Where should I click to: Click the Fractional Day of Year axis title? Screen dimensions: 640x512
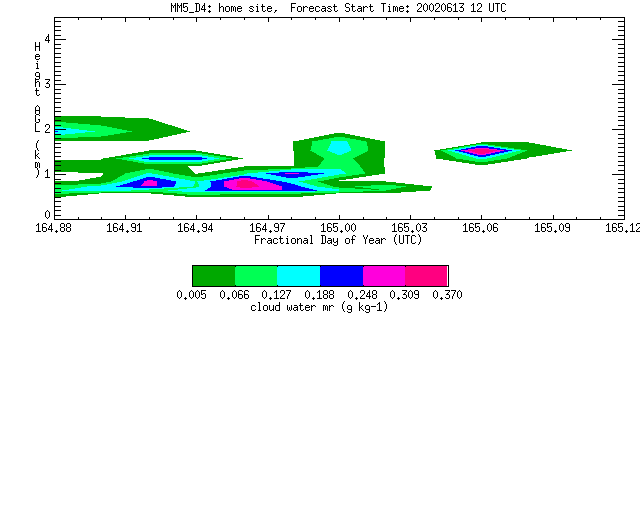click(x=338, y=240)
